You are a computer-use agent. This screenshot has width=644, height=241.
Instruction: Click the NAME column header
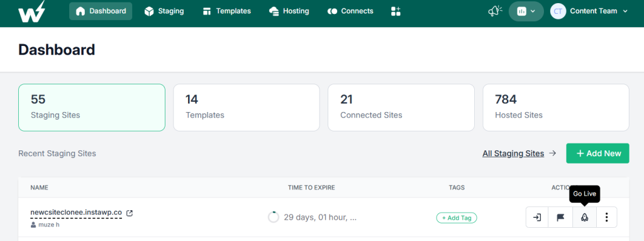coord(40,188)
